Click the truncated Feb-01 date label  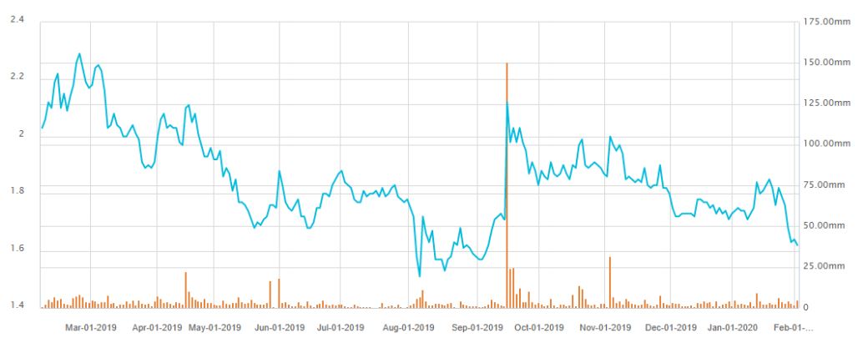[x=795, y=327]
